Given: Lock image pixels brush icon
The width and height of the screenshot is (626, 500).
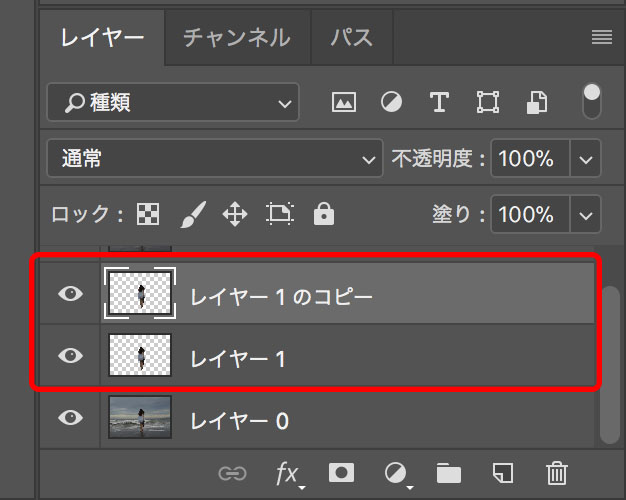Looking at the screenshot, I should [193, 214].
